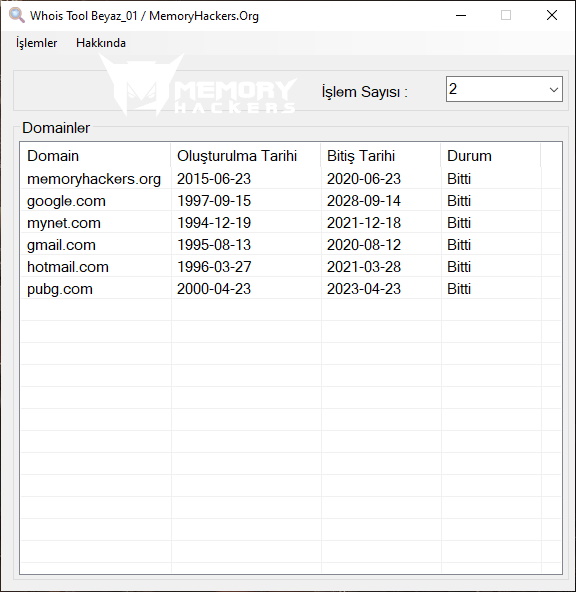576x592 pixels.
Task: Click creation date 1997-09-15
Action: coord(214,201)
